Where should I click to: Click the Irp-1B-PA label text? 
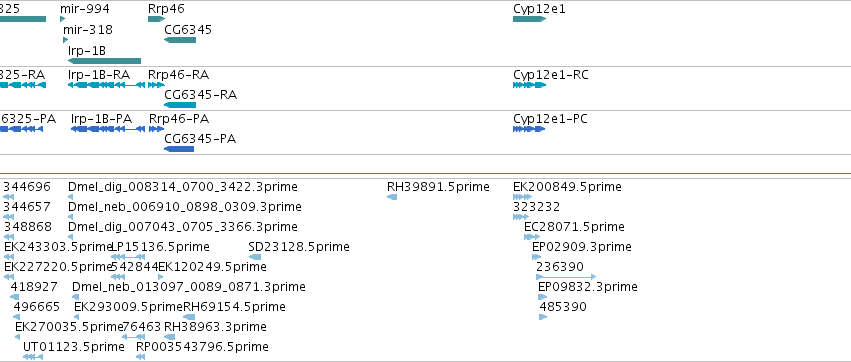pos(101,118)
